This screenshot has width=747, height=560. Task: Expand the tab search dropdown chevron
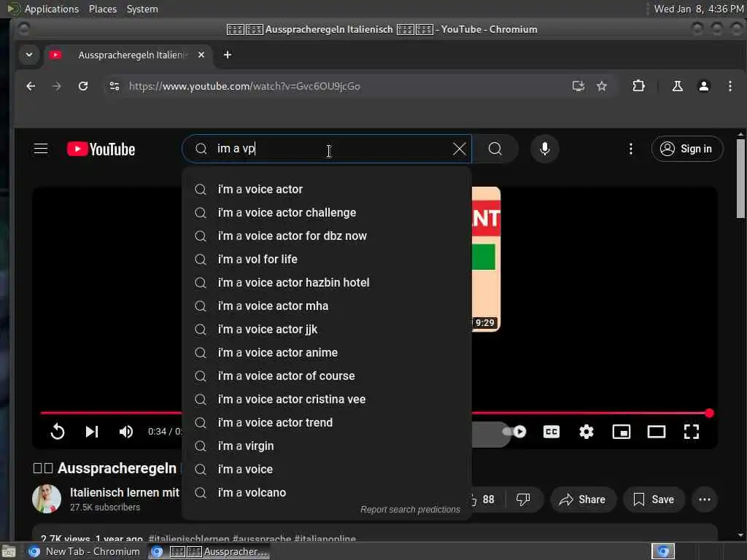click(x=29, y=55)
